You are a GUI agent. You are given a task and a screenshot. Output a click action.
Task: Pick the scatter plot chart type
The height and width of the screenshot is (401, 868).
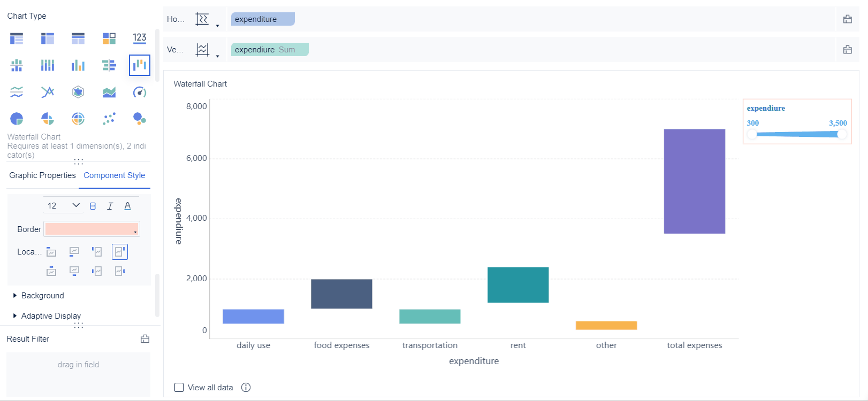(109, 118)
